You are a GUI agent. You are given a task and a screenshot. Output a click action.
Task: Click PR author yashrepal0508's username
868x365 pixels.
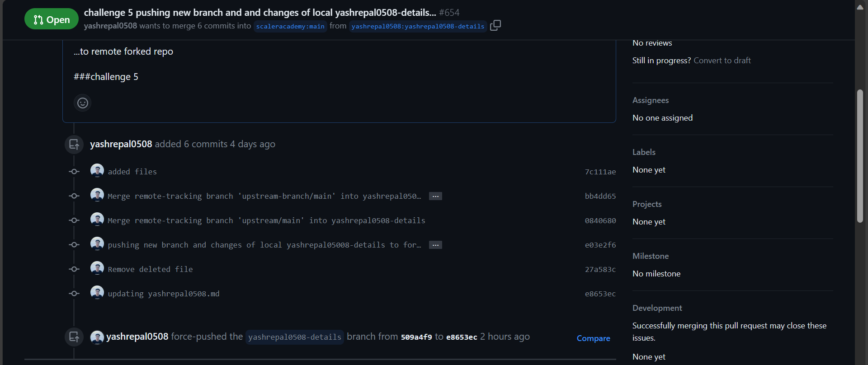[110, 26]
